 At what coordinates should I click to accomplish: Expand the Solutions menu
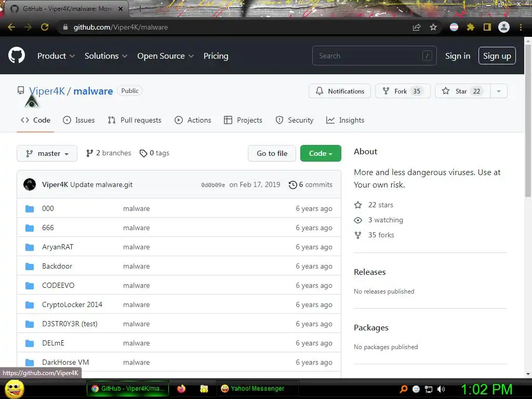click(106, 56)
